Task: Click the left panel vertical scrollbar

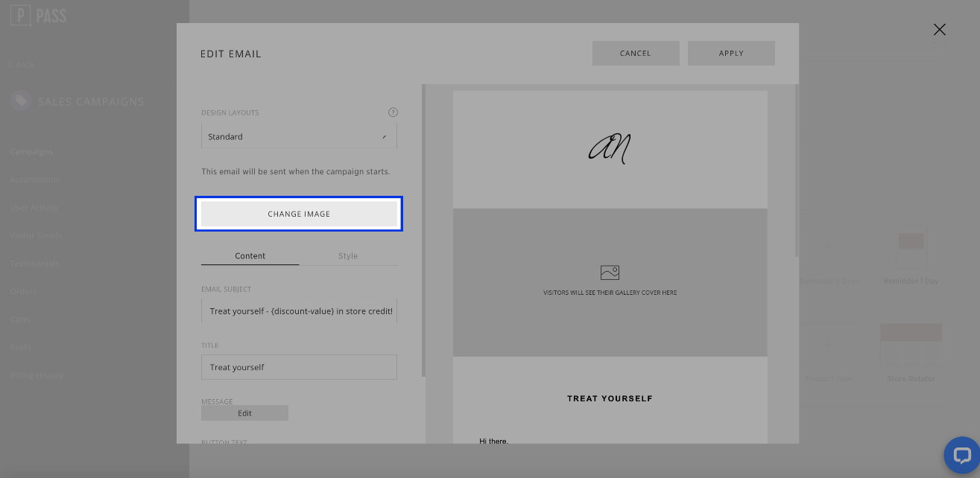Action: [x=424, y=230]
